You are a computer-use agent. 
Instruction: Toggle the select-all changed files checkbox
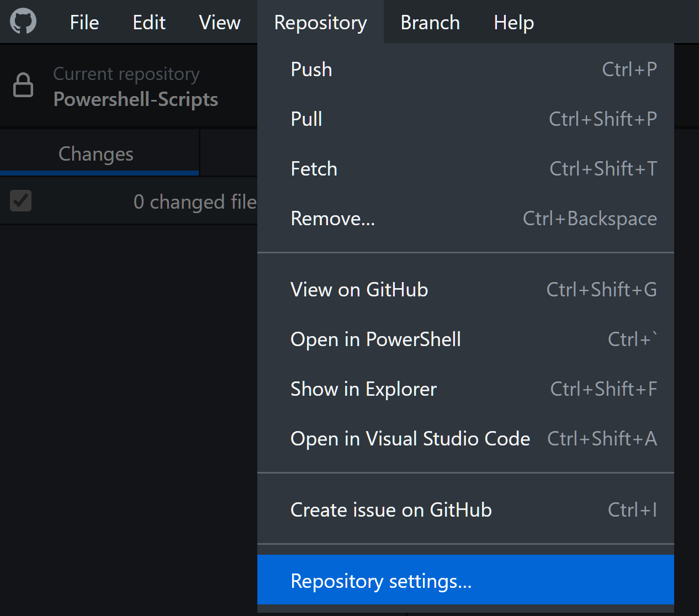pyautogui.click(x=21, y=201)
